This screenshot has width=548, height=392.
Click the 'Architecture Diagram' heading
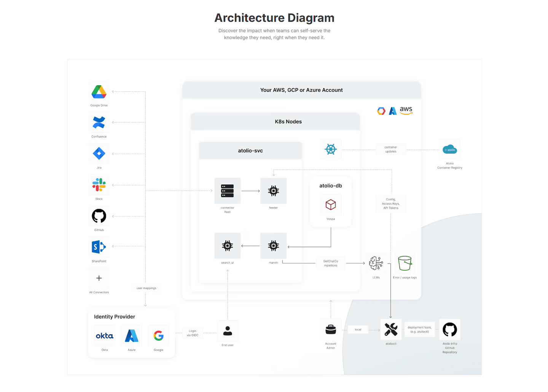(x=274, y=18)
